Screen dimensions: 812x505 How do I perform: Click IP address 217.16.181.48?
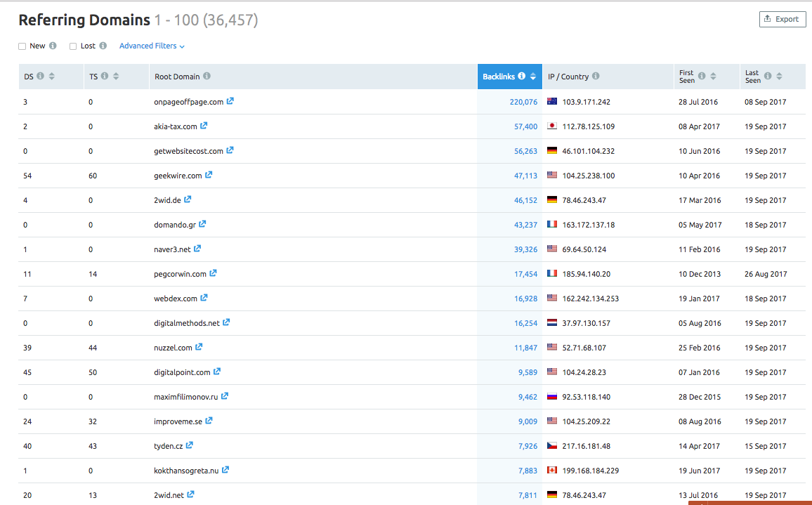[587, 446]
